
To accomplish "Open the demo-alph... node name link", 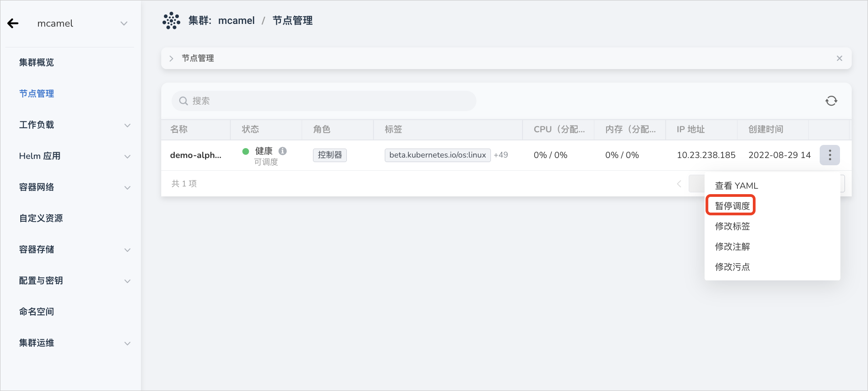I will coord(196,155).
